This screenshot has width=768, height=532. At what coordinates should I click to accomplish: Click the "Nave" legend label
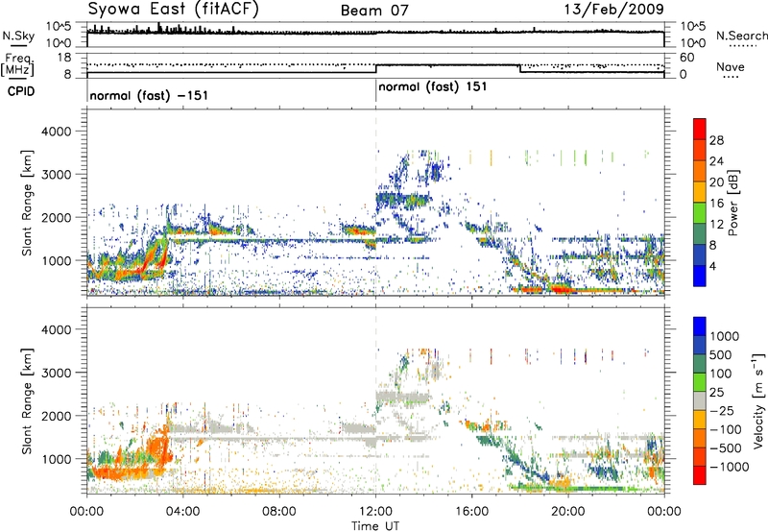point(730,67)
